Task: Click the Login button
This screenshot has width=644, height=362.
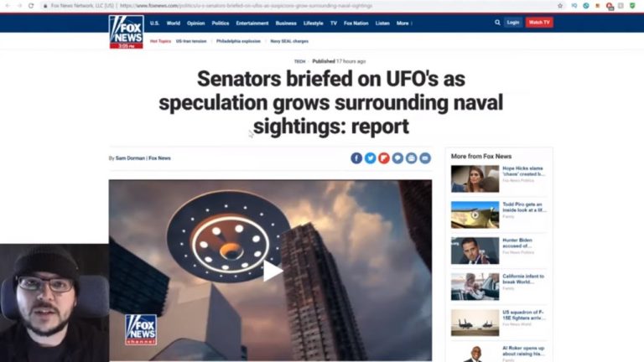Action: [x=513, y=23]
